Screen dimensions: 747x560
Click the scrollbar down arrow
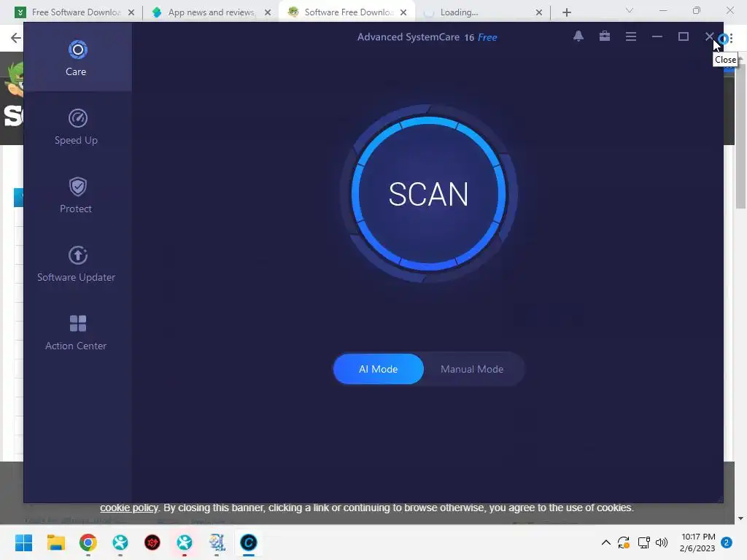tap(740, 518)
